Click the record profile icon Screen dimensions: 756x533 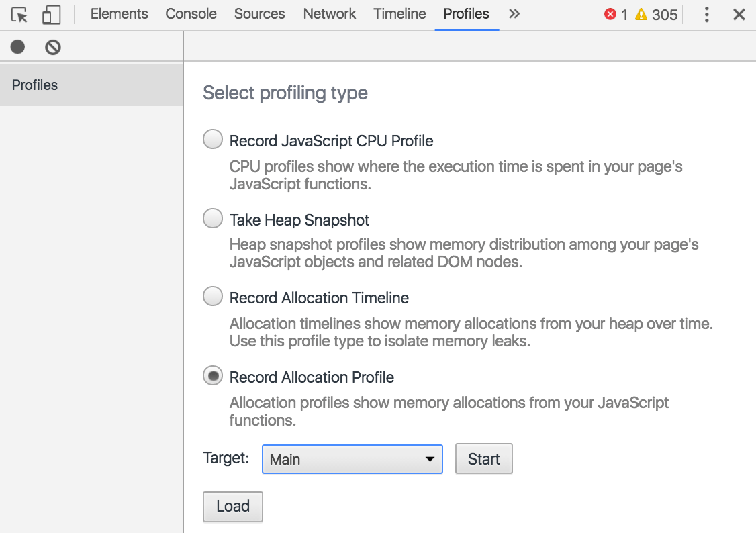17,46
